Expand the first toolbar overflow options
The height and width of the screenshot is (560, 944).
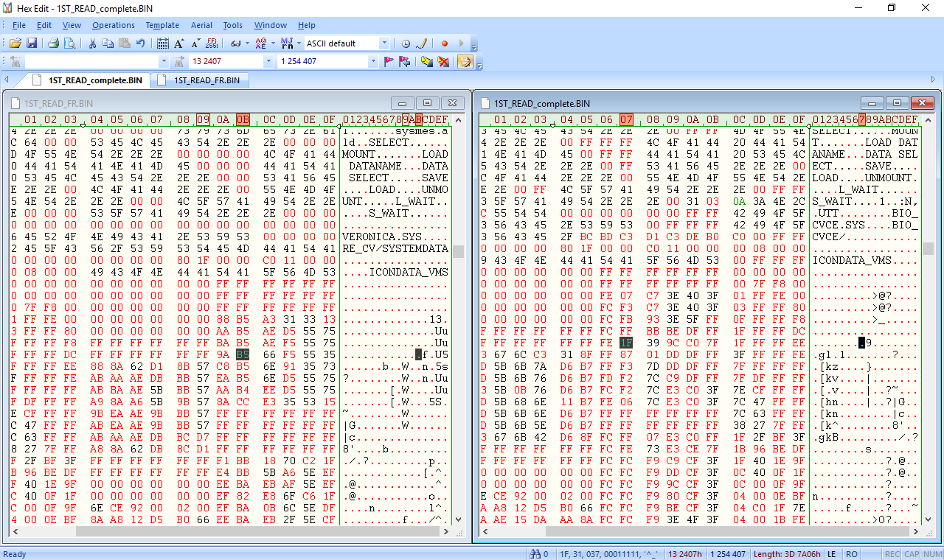click(x=474, y=46)
